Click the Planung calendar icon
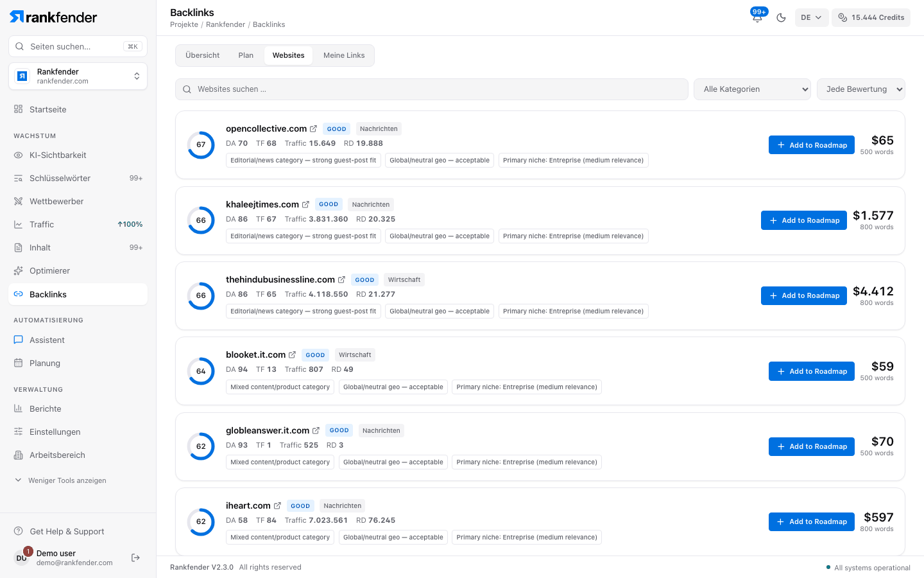Viewport: 924px width, 578px height. pyautogui.click(x=18, y=363)
